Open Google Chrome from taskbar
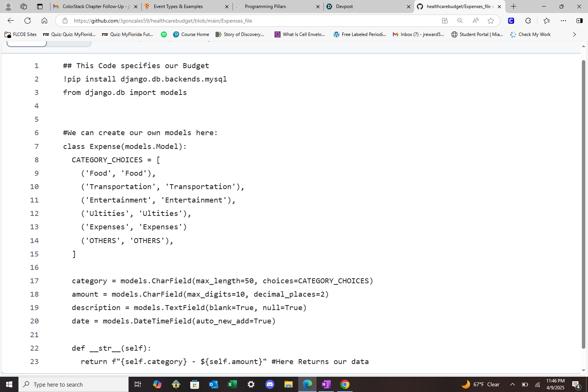 (x=345, y=384)
